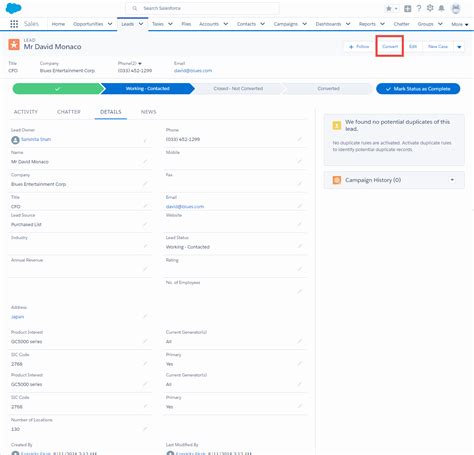Click the pencil icon beside Lead Owner
Screen dimensions: 474x455
coord(145,140)
